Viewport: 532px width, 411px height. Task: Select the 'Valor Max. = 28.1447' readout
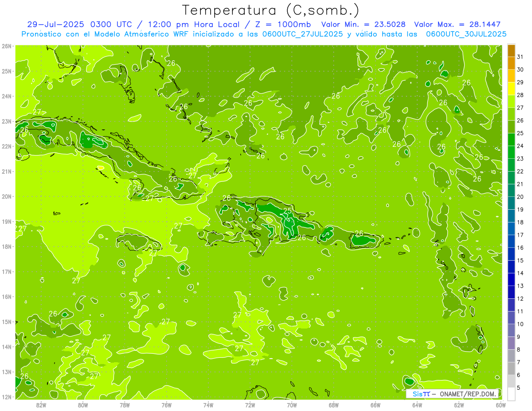pos(457,24)
